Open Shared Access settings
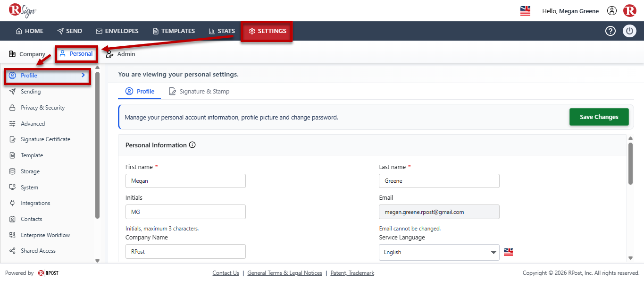 (x=38, y=251)
